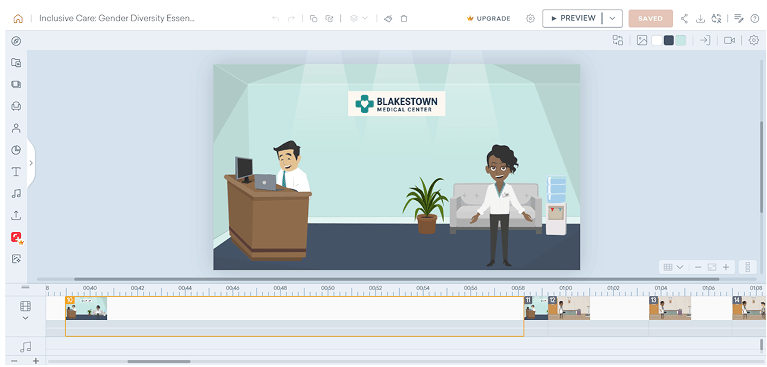767x367 pixels.
Task: Click the SAVED button
Action: click(650, 18)
